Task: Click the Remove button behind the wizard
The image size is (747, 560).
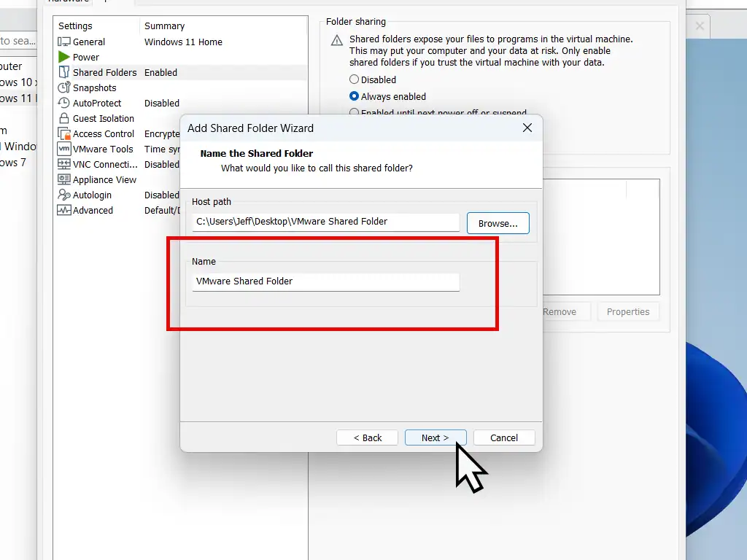Action: tap(566, 312)
